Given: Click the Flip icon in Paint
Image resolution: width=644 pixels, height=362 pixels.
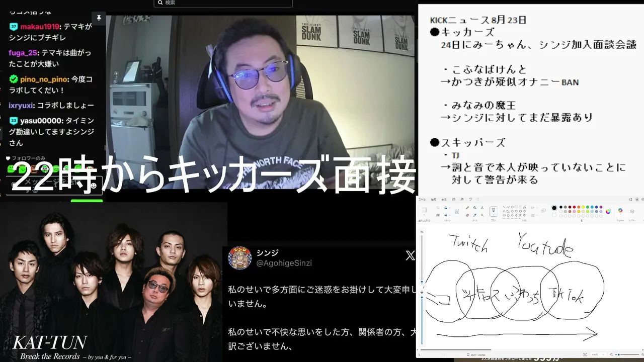Looking at the screenshot, I should click(446, 215).
